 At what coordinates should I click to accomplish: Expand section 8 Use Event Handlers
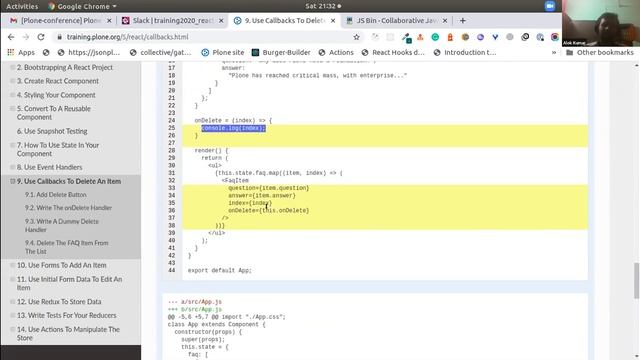13,167
